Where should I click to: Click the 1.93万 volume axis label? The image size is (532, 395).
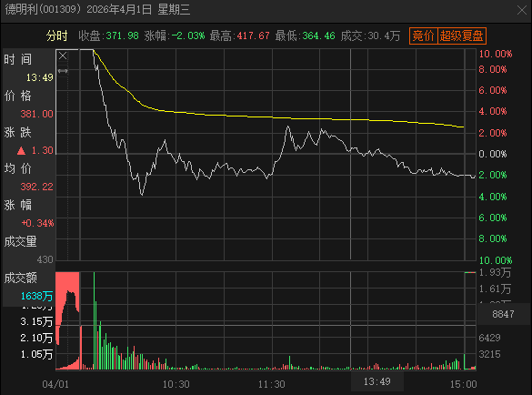click(x=495, y=272)
